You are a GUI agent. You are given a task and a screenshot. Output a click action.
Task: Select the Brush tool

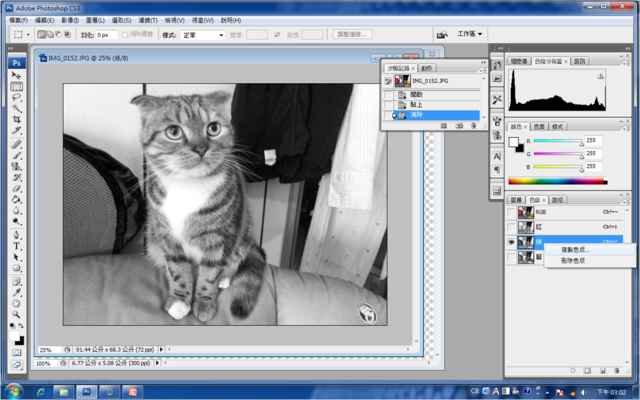point(16,155)
